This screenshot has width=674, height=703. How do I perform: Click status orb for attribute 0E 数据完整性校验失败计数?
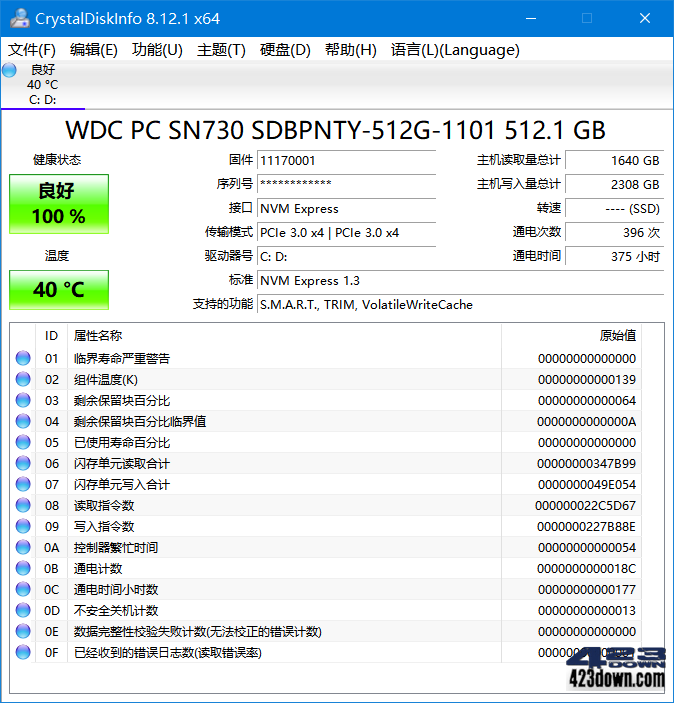(x=23, y=631)
